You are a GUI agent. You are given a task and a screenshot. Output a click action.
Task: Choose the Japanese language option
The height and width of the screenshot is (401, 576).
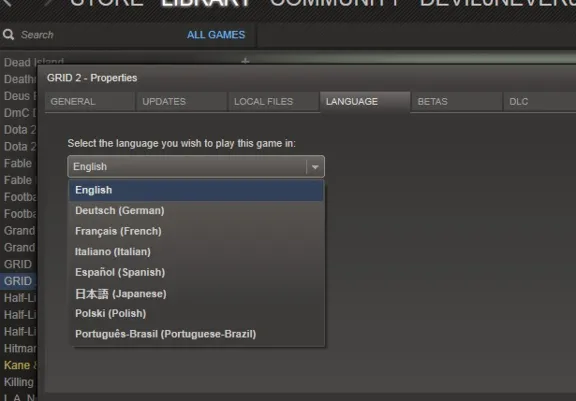[196, 293]
